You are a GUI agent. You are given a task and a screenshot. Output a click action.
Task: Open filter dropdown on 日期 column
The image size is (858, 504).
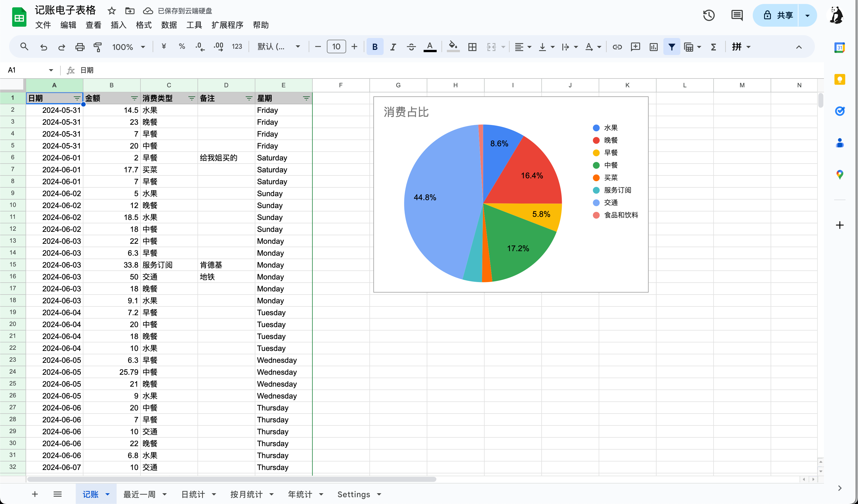[x=77, y=98]
